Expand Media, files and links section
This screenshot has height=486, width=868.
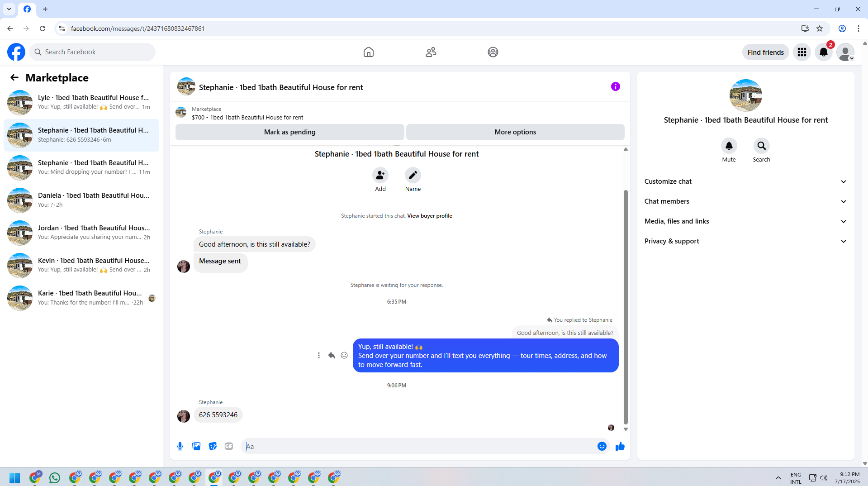[x=746, y=221]
